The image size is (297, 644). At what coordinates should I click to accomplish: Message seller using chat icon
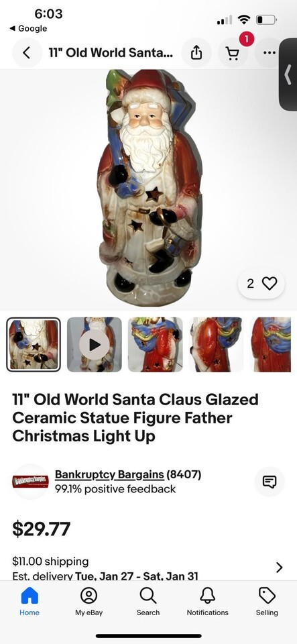point(270,482)
